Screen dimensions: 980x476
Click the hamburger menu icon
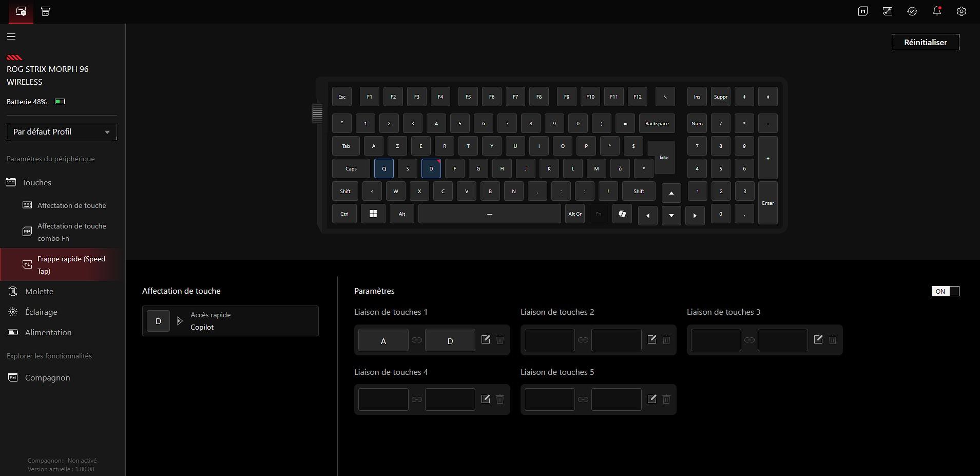(x=11, y=36)
